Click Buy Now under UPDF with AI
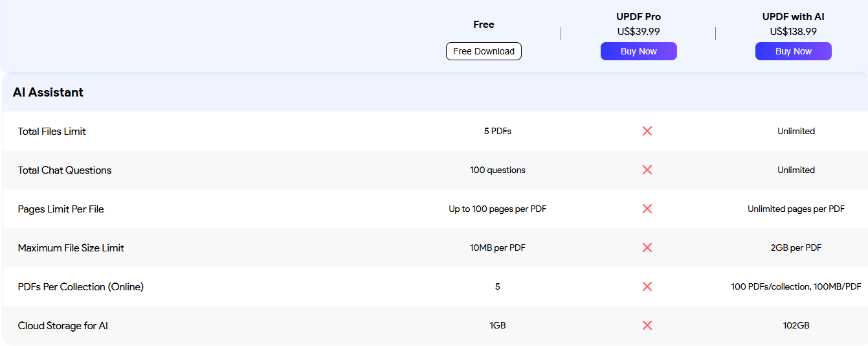This screenshot has height=346, width=868. [793, 51]
